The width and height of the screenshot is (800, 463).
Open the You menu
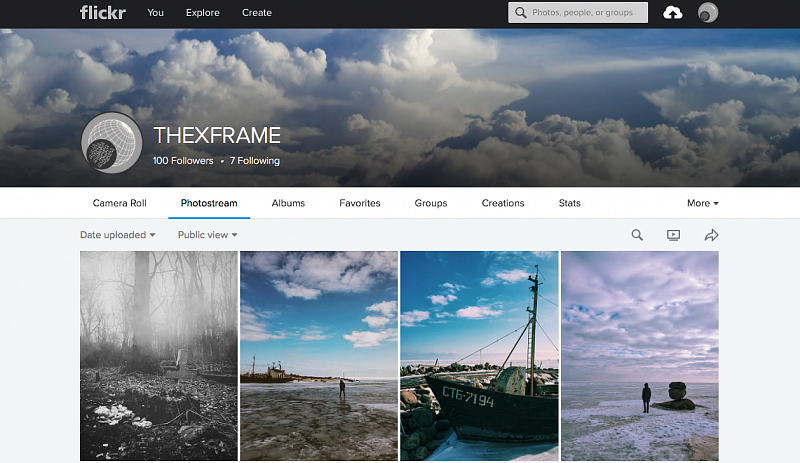pyautogui.click(x=155, y=13)
